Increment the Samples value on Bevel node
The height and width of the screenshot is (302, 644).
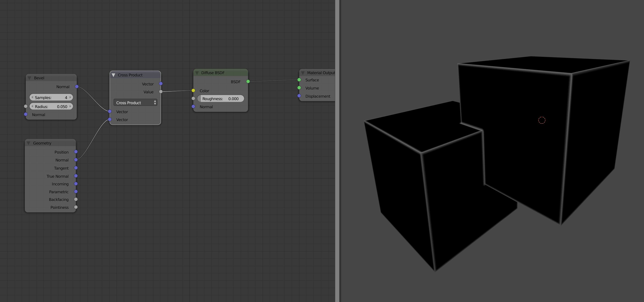click(x=70, y=97)
